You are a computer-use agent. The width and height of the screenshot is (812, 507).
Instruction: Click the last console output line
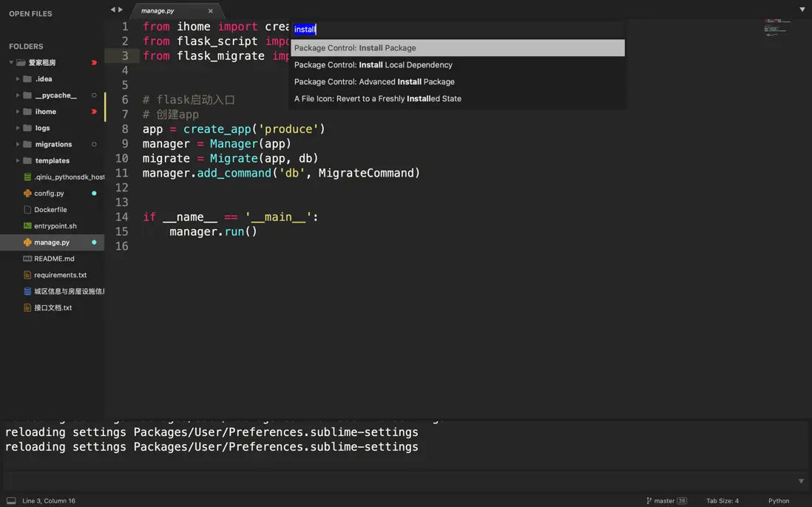[212, 446]
